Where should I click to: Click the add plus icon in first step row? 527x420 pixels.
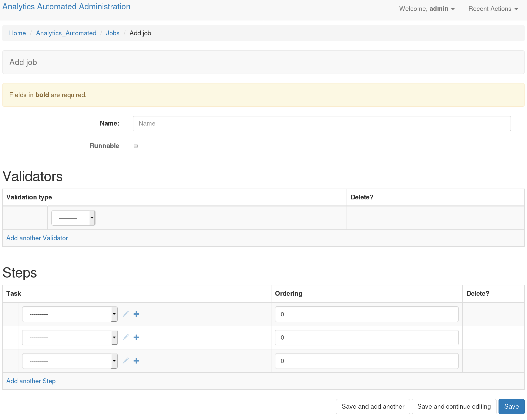(136, 314)
